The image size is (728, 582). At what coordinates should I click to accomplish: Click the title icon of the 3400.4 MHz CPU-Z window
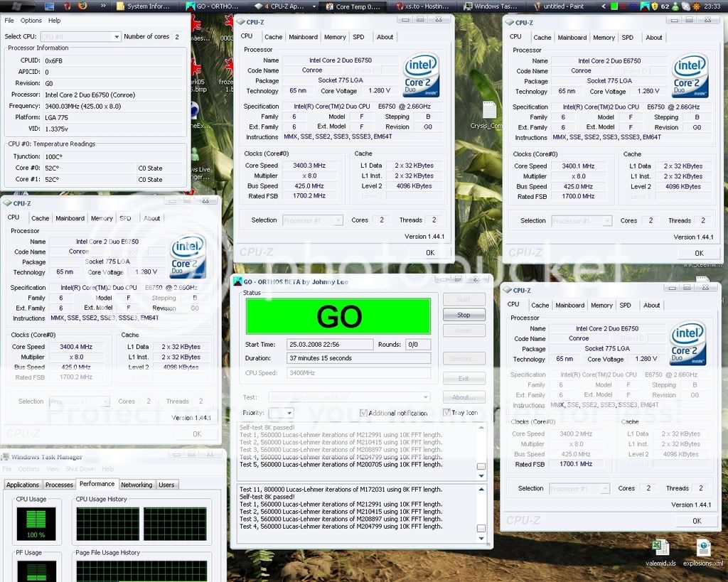pyautogui.click(x=7, y=203)
